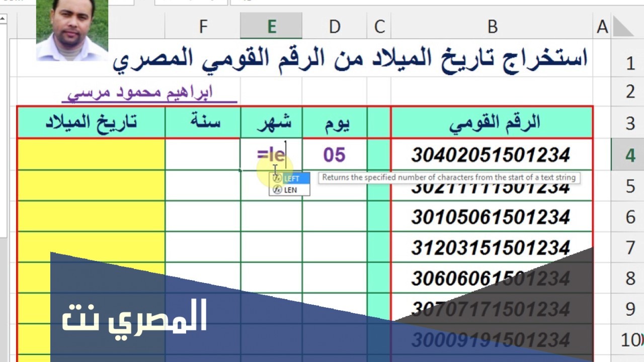Select column E header

coord(271,27)
